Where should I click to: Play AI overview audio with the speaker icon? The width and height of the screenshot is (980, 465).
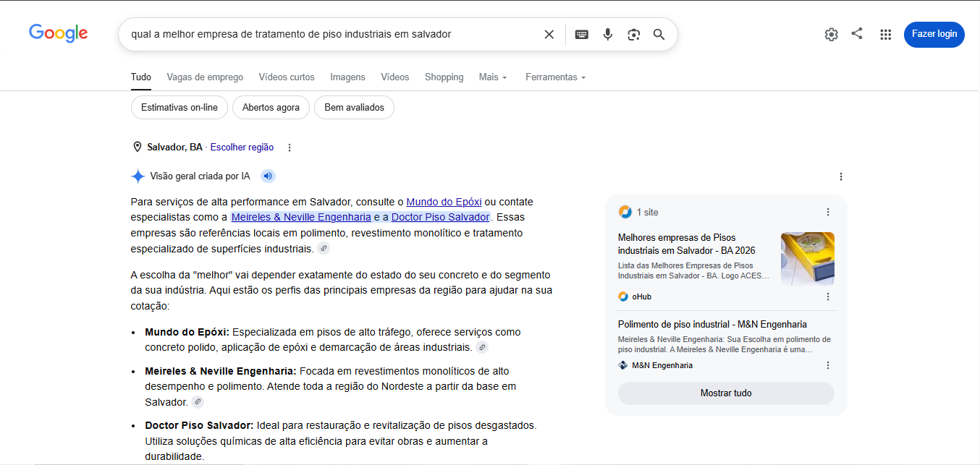[268, 176]
